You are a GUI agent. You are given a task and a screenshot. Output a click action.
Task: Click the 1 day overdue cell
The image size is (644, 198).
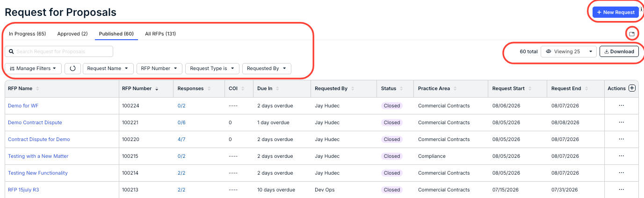274,122
